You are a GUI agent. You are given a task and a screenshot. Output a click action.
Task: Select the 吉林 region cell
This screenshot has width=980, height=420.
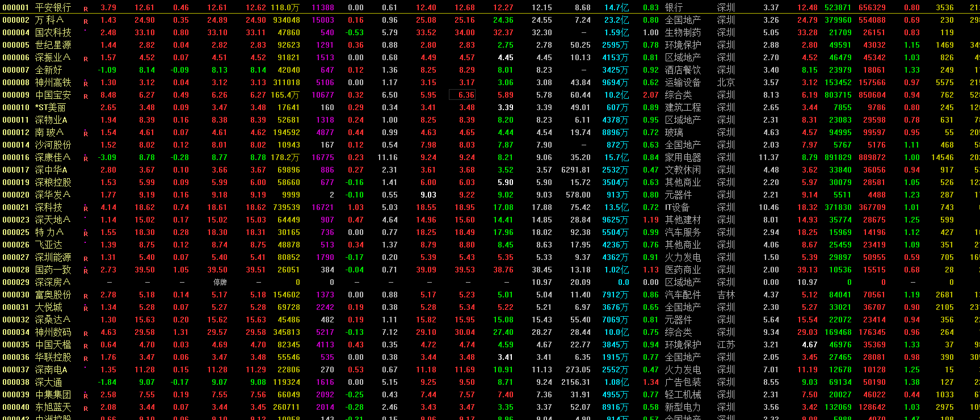click(x=726, y=295)
